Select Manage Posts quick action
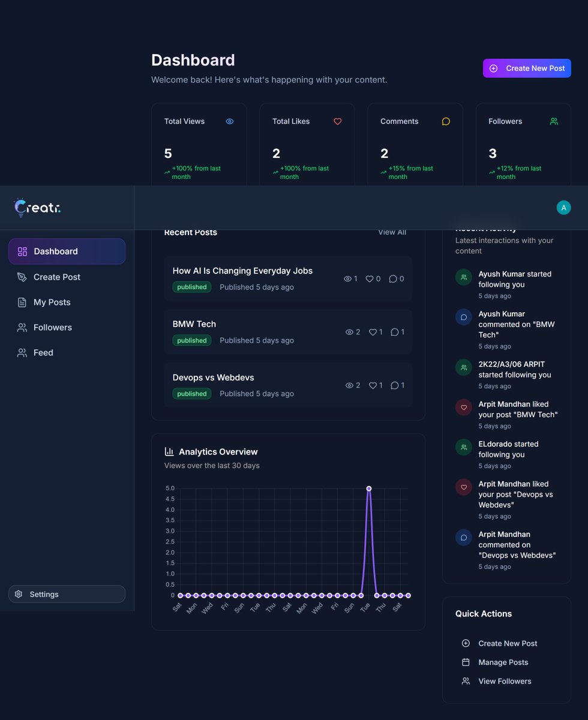The width and height of the screenshot is (588, 720). click(x=506, y=662)
